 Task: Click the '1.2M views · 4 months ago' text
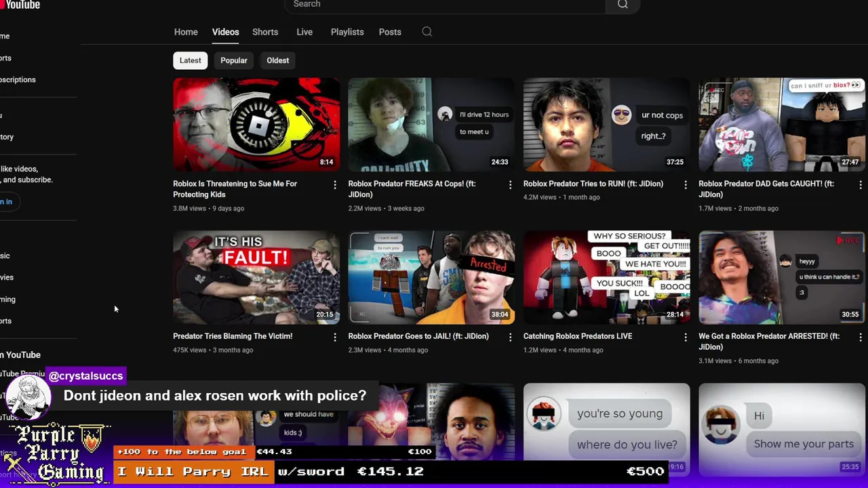(x=563, y=350)
